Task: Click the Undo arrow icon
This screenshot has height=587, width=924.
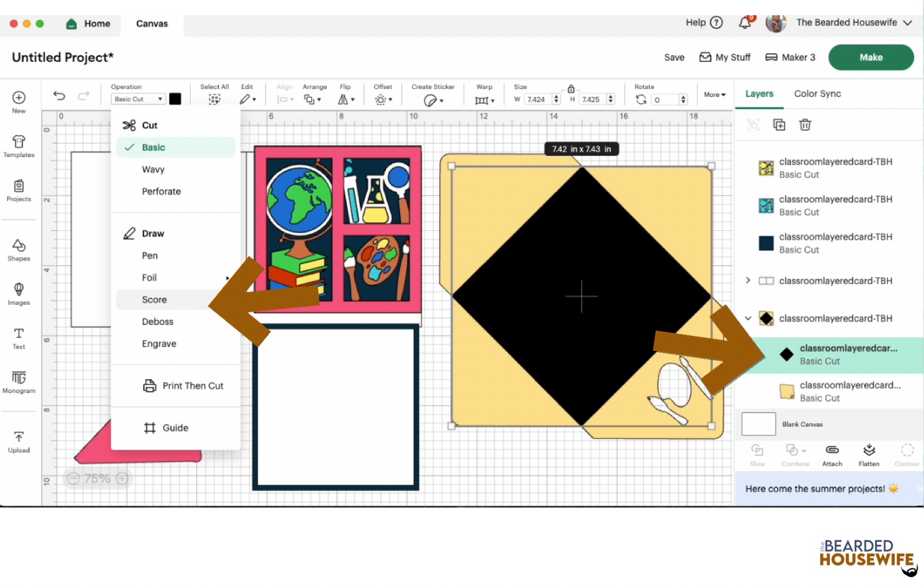Action: click(59, 96)
